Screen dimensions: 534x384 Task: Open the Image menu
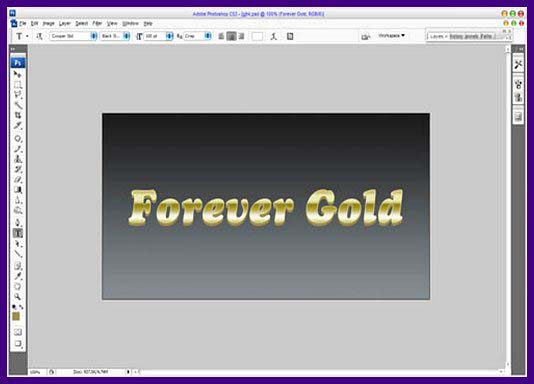click(48, 23)
